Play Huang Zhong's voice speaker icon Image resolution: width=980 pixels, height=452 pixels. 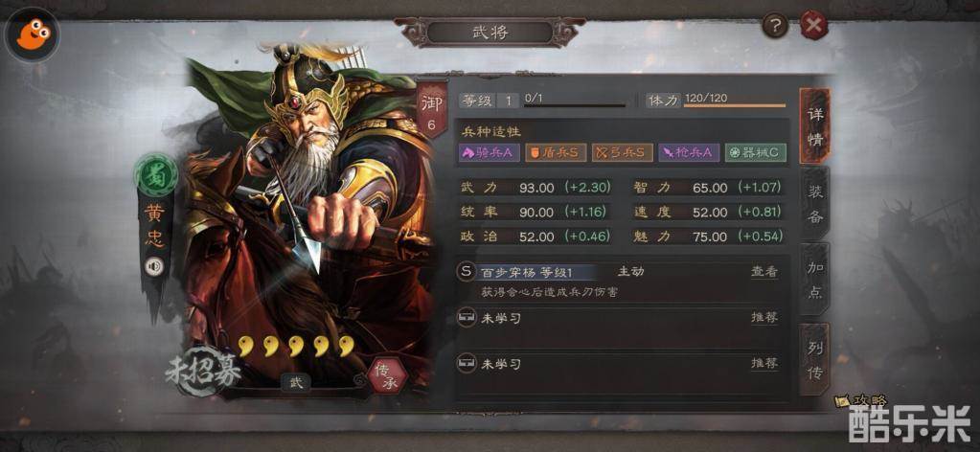pos(153,267)
